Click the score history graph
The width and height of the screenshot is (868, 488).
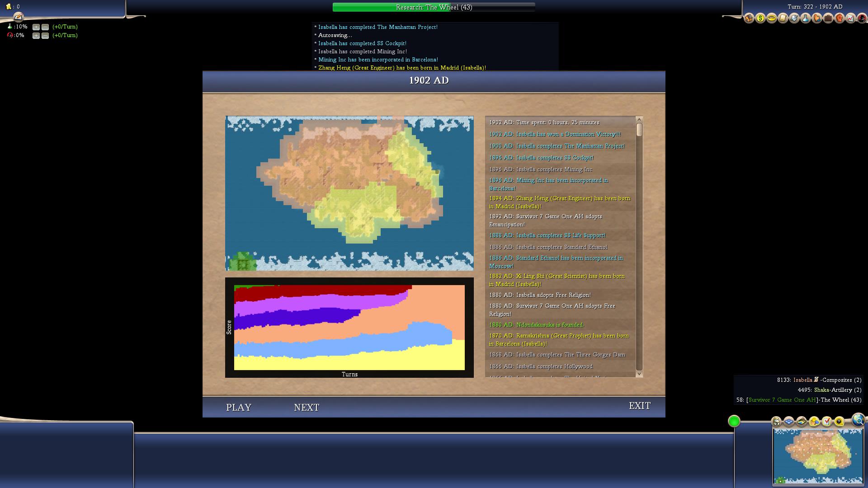tap(349, 328)
